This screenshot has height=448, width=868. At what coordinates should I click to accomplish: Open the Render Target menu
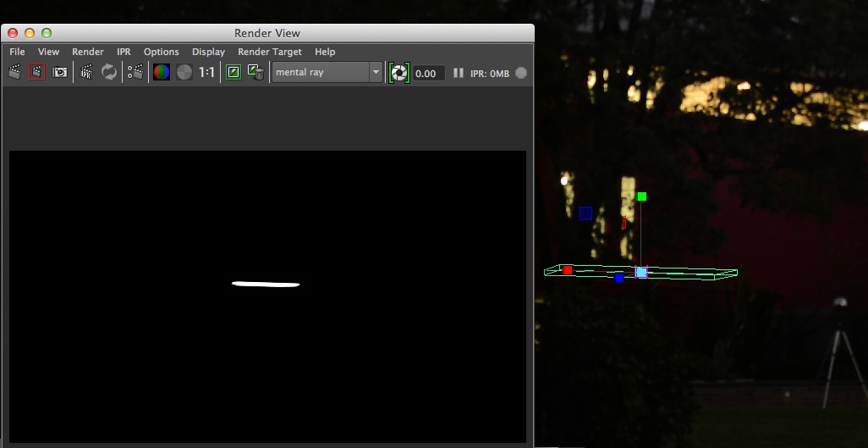pos(271,52)
